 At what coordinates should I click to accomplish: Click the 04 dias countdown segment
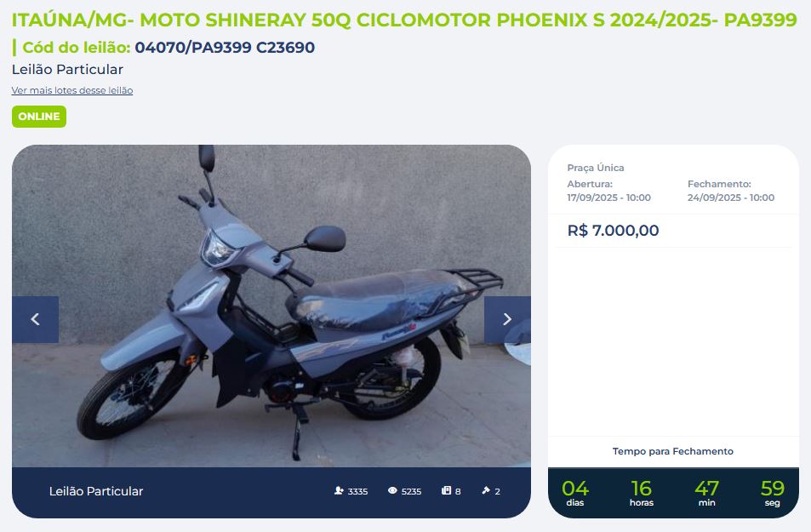coord(575,493)
